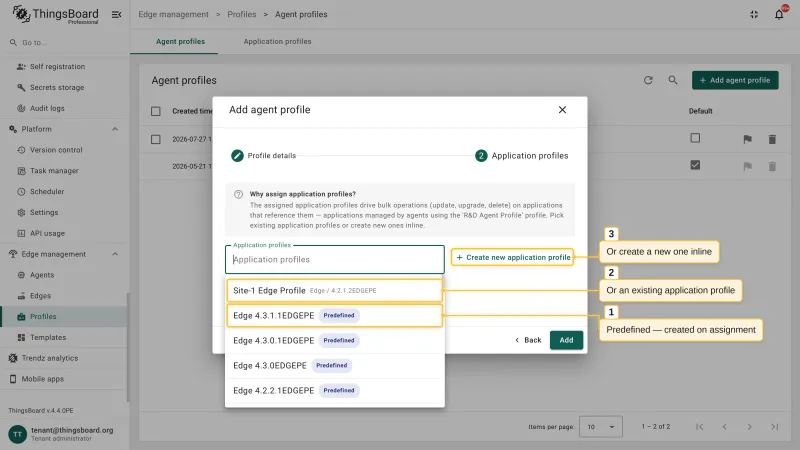Image resolution: width=800 pixels, height=450 pixels.
Task: Toggle Default checkbox for the 2026-07-27 row
Action: pos(695,138)
